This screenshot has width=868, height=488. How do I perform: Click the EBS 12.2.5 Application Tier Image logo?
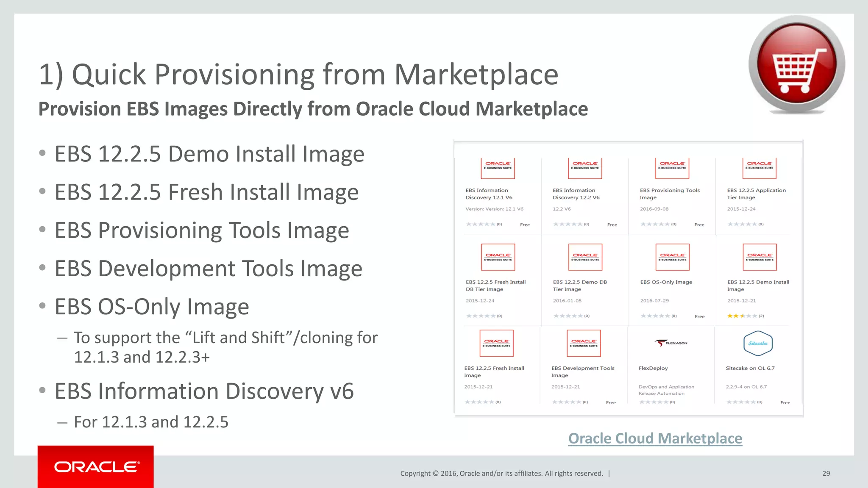[x=759, y=169]
